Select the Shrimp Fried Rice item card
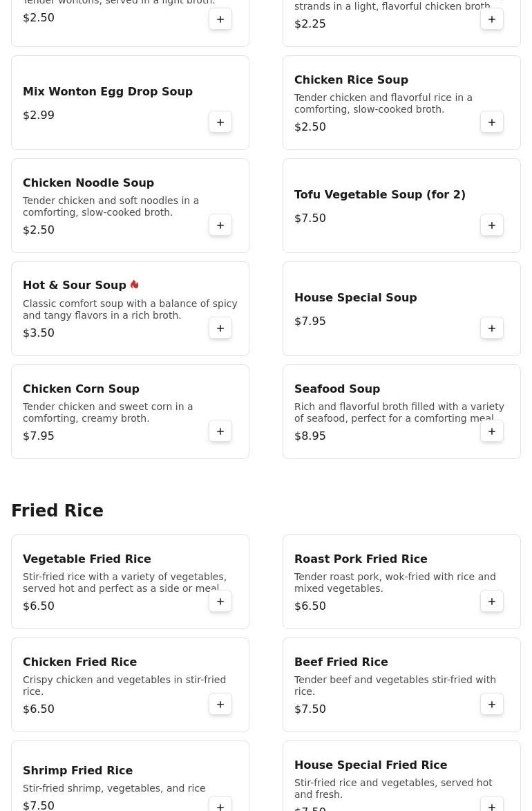This screenshot has height=811, width=532. click(x=131, y=776)
